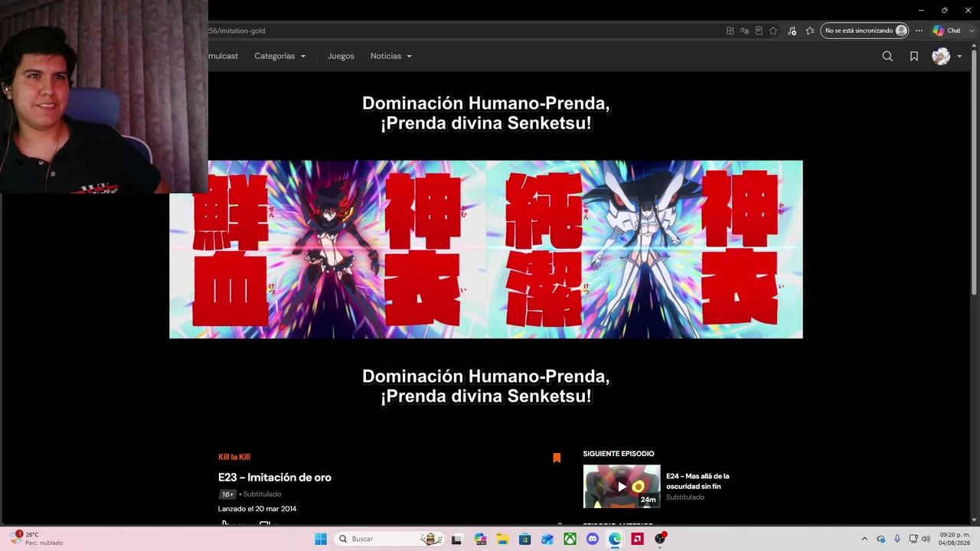Open OBS Studio from taskbar
The height and width of the screenshot is (551, 980).
click(x=660, y=539)
